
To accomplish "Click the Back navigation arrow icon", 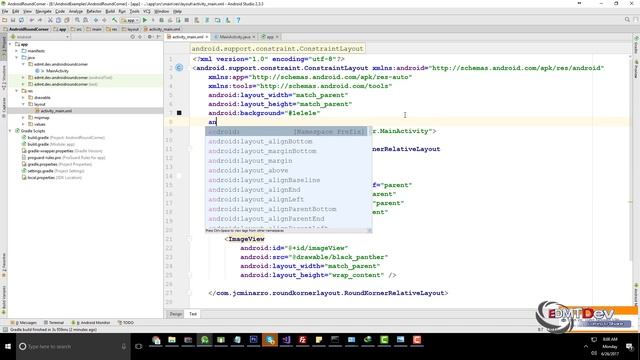I will tap(96, 20).
